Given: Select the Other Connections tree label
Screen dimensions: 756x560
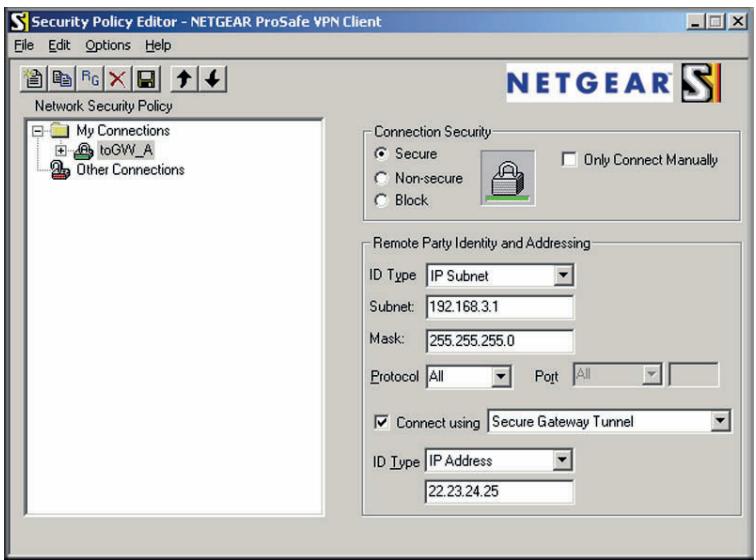Looking at the screenshot, I should 130,170.
